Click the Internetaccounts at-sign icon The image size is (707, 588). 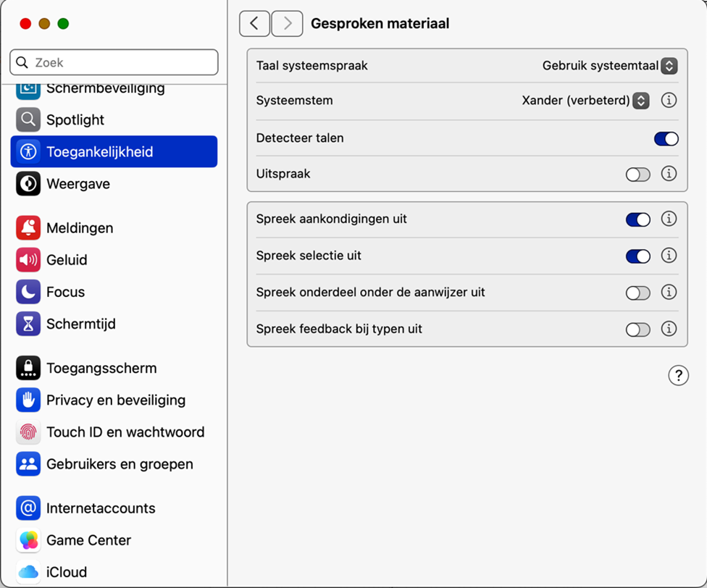pyautogui.click(x=28, y=508)
